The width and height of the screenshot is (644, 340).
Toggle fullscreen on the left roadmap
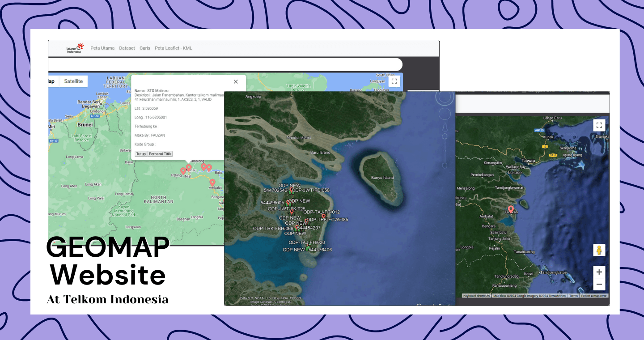coord(394,81)
